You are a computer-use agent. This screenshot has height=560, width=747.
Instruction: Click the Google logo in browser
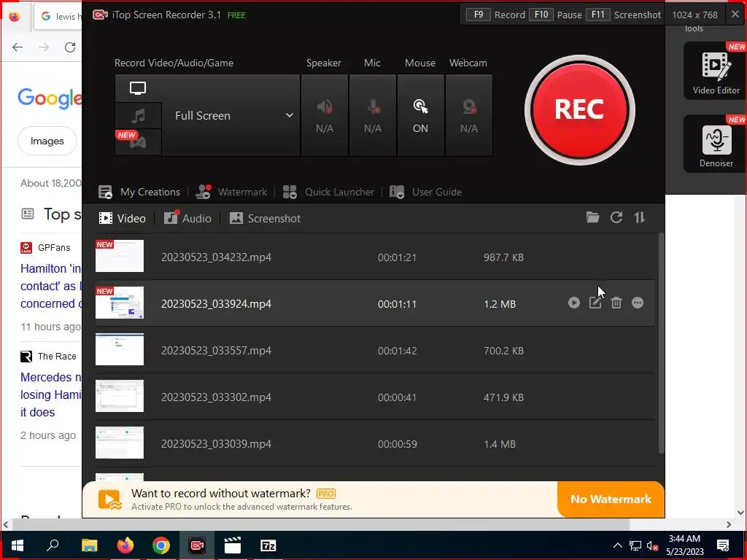[x=50, y=98]
